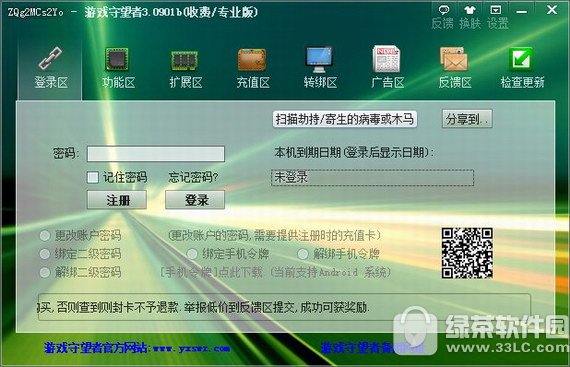Image resolution: width=570 pixels, height=367 pixels.
Task: Click the 本机到期日期 label text
Action: point(308,152)
